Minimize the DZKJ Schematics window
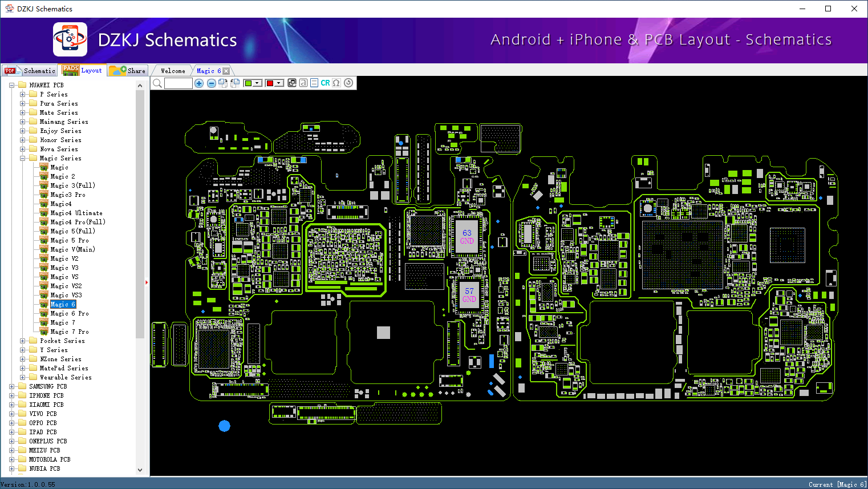The image size is (868, 489). pos(802,9)
